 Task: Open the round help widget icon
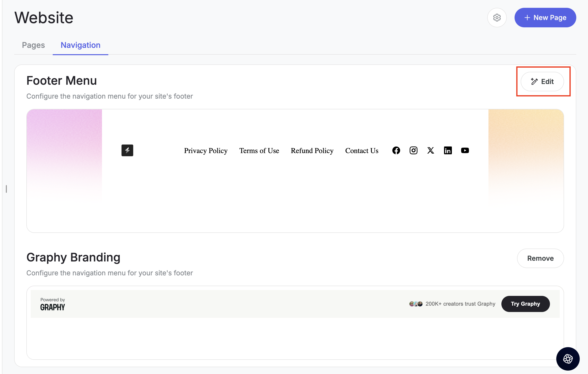pyautogui.click(x=568, y=359)
